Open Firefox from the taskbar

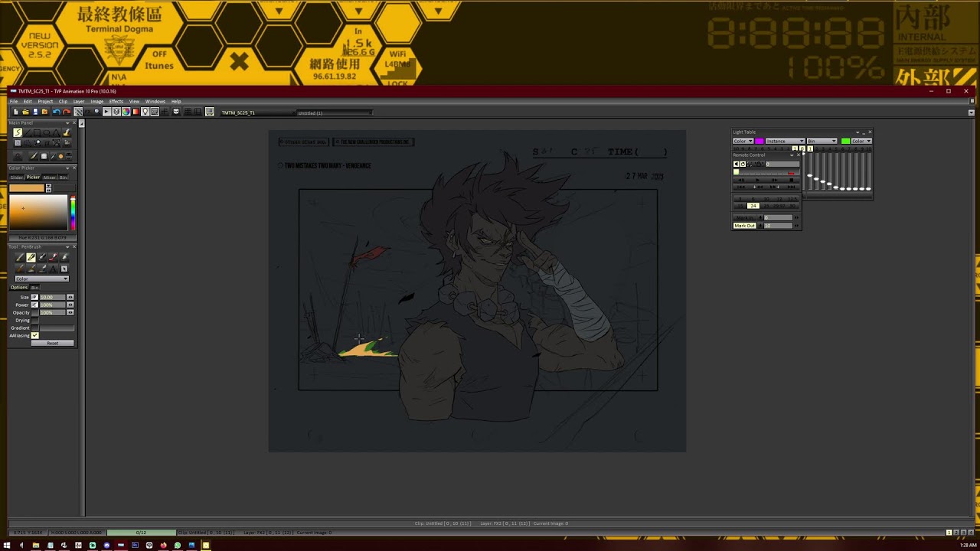coord(163,545)
